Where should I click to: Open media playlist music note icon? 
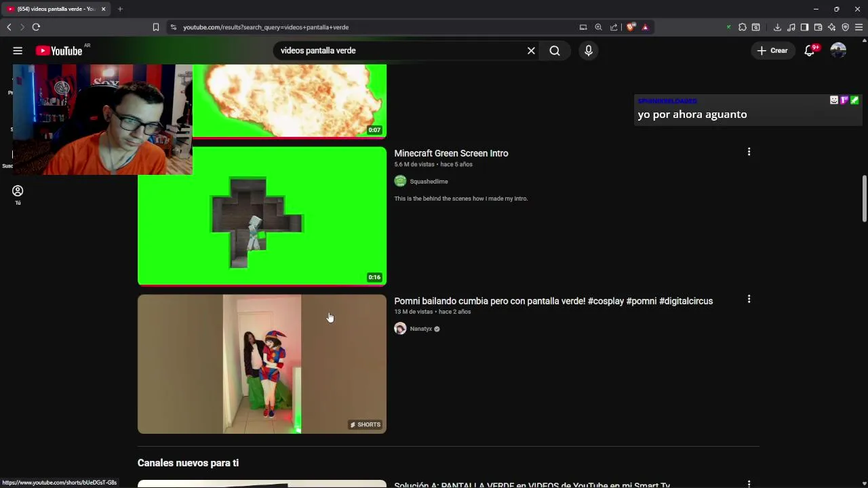click(x=791, y=27)
